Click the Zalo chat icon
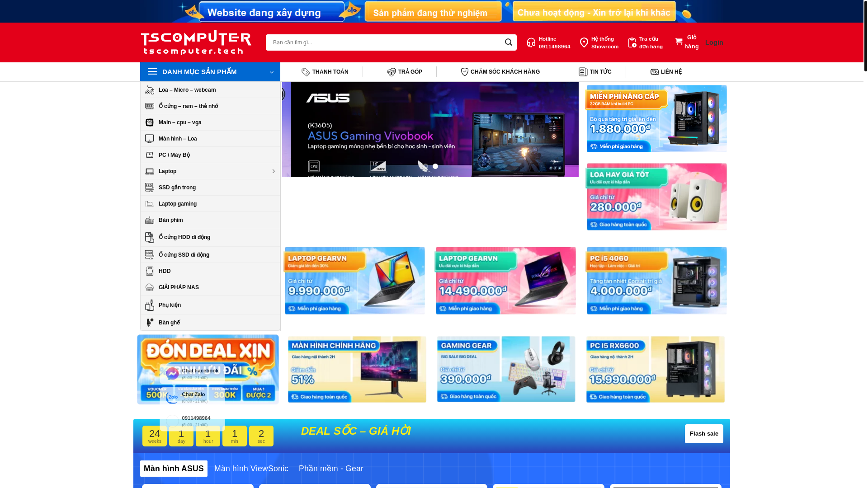Image resolution: width=868 pixels, height=488 pixels. coord(172,398)
